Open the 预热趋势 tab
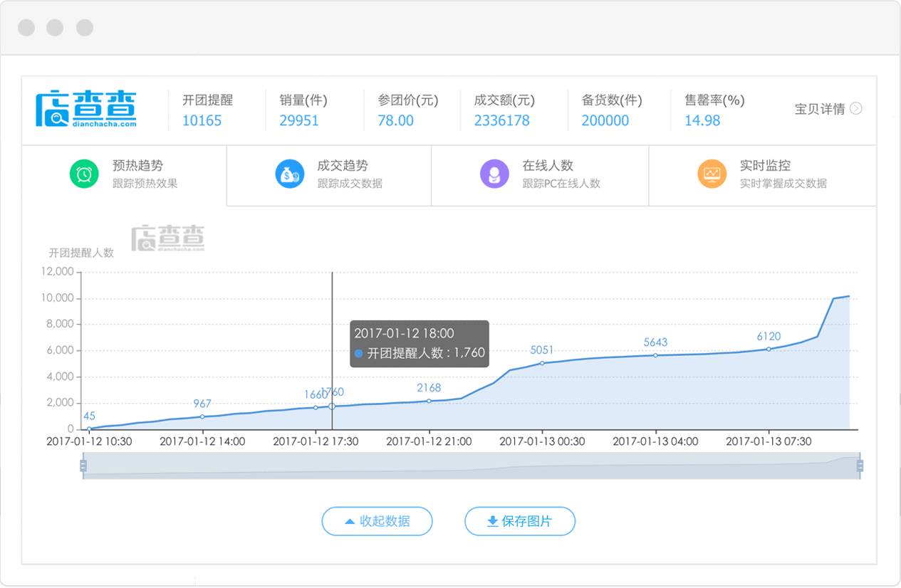The image size is (901, 588). pos(124,175)
